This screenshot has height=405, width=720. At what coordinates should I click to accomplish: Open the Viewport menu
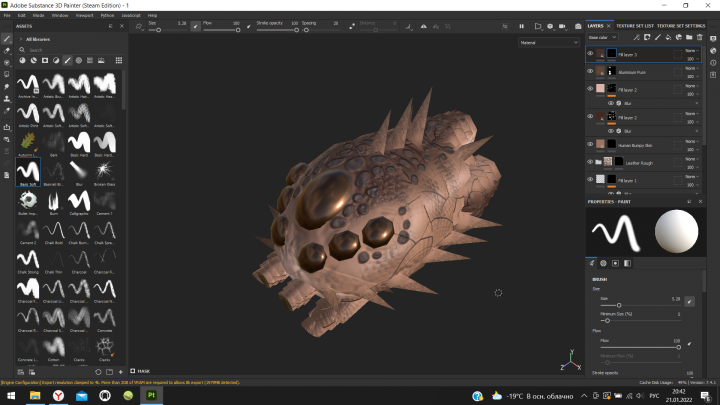tap(84, 15)
